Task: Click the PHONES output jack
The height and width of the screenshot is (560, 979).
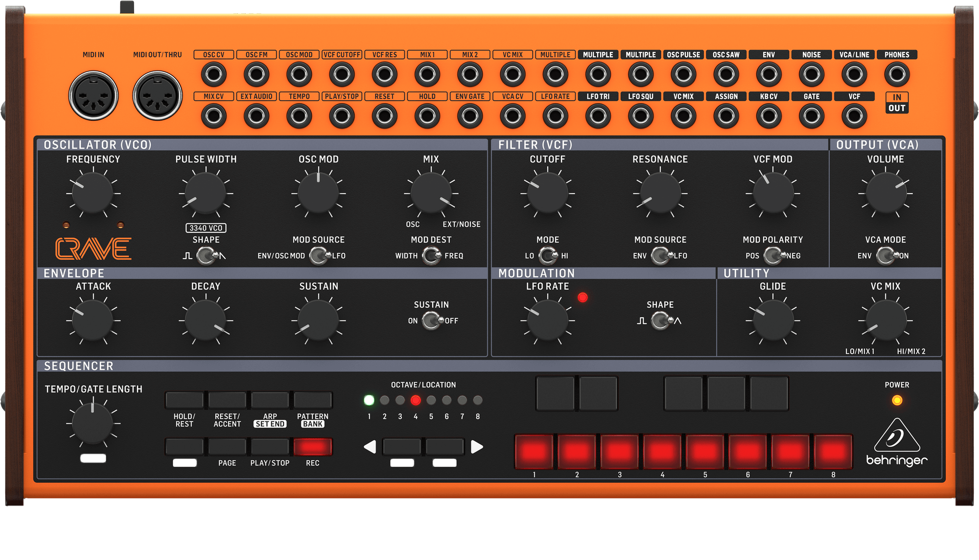Action: (897, 74)
